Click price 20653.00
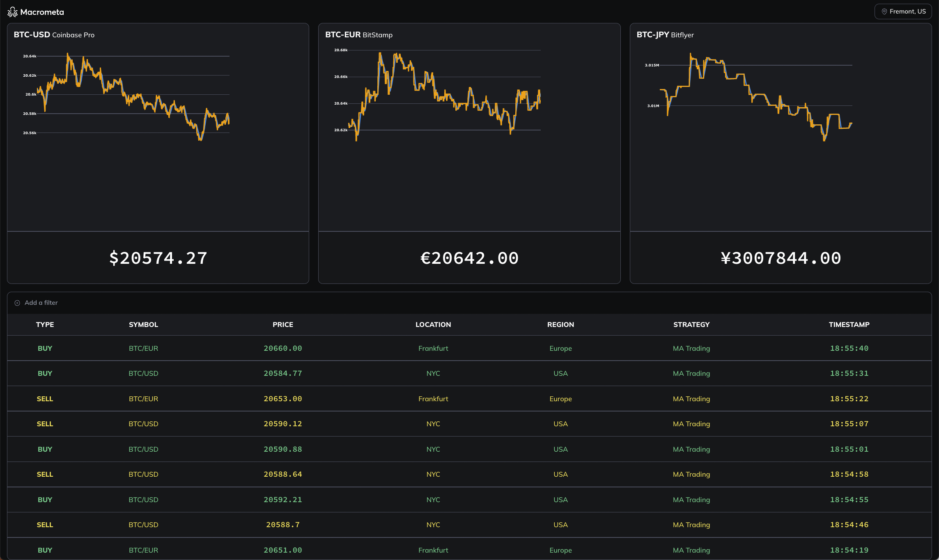Screen dimensions: 939x560 click(283, 399)
